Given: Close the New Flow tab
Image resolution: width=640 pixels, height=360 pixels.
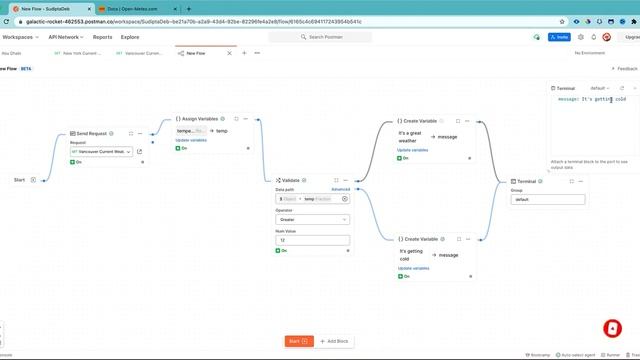Looking at the screenshot, I should tap(229, 53).
